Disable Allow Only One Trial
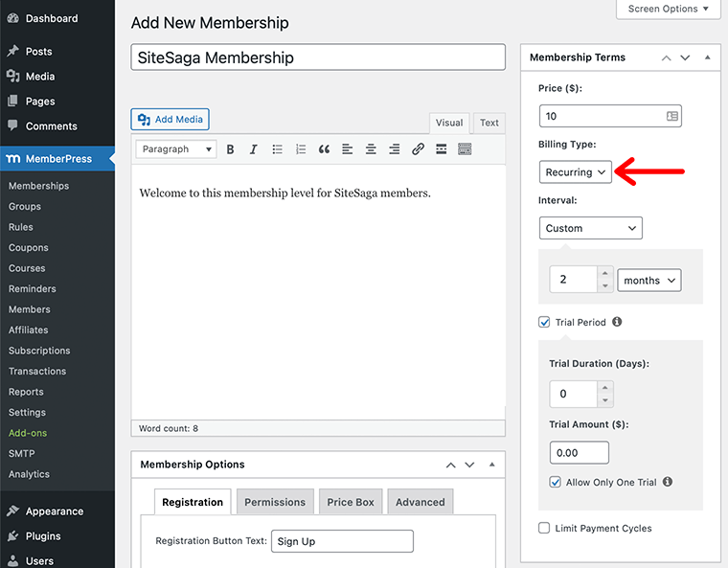 (556, 482)
